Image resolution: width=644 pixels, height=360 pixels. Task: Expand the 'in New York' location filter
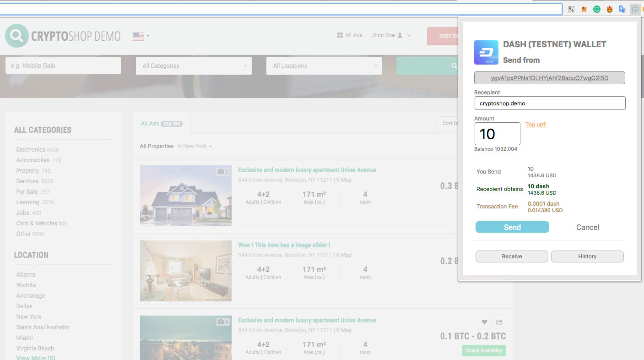coord(195,146)
